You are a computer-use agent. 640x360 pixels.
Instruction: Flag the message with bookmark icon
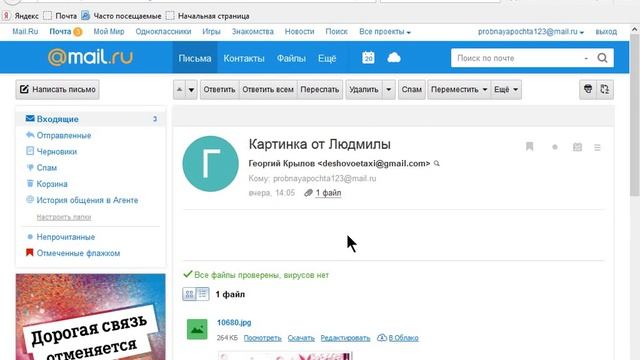529,147
